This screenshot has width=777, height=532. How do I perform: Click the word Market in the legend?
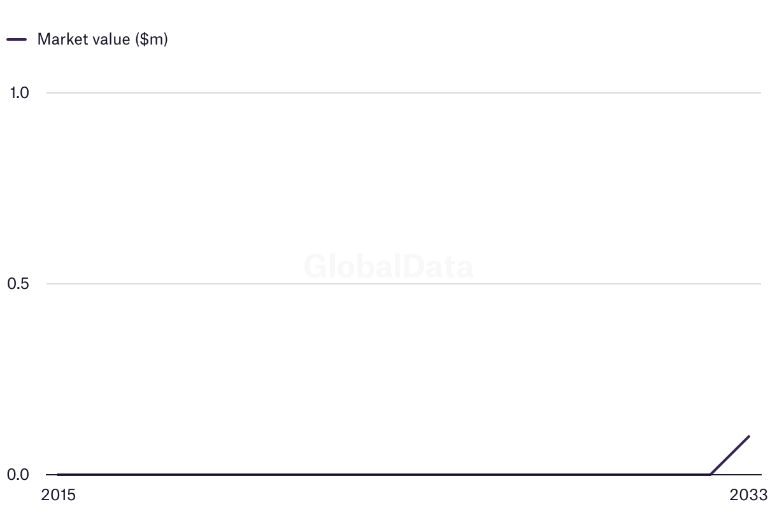coord(61,39)
